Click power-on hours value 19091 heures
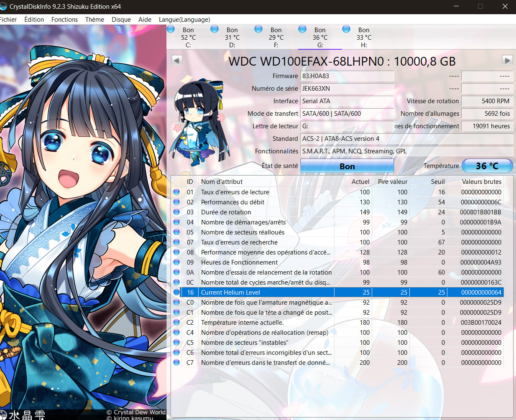516x420 pixels. (x=487, y=126)
